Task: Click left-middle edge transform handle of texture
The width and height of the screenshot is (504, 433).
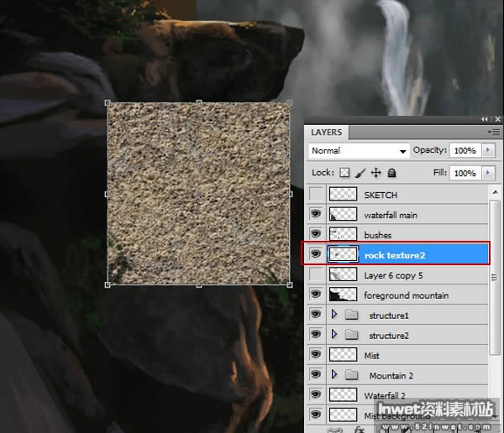Action: pyautogui.click(x=107, y=194)
